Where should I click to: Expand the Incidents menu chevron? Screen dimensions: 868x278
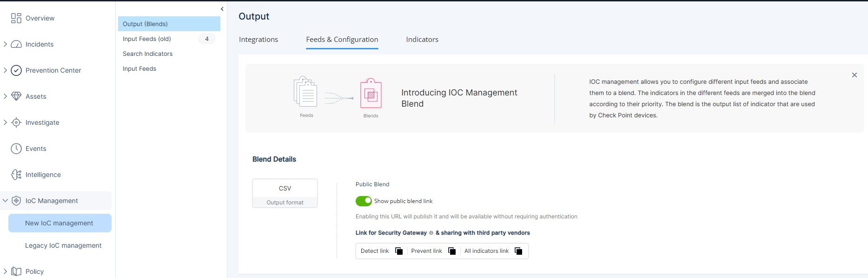5,44
